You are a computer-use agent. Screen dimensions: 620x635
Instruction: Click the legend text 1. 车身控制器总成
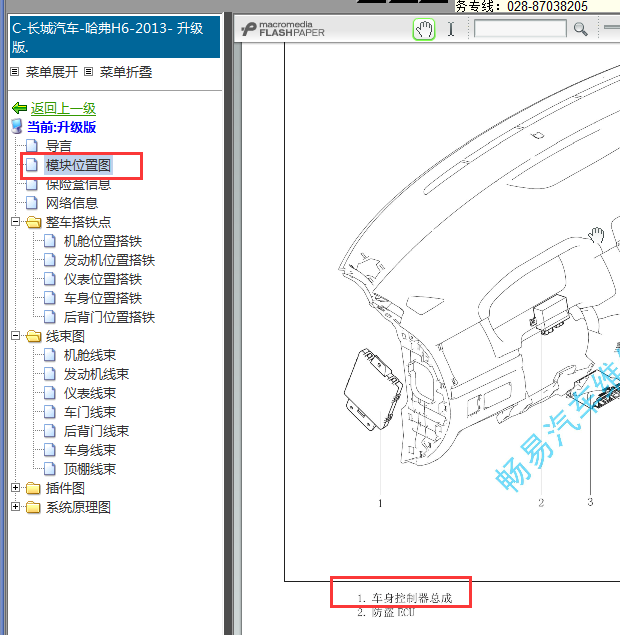coord(405,598)
